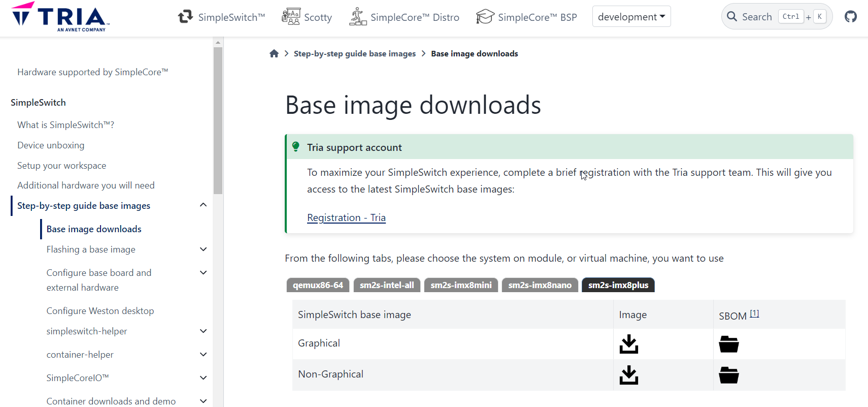The image size is (868, 407).
Task: Open Container downloads and demo page
Action: [x=111, y=401]
